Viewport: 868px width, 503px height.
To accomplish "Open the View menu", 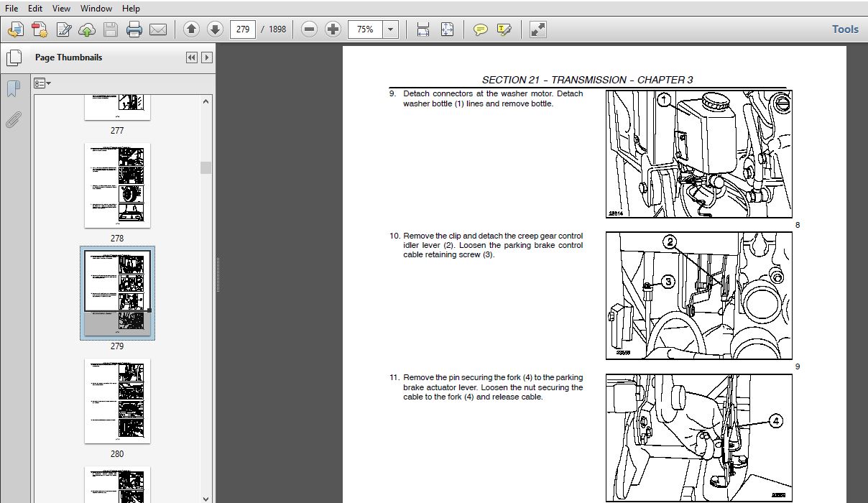I will 62,9.
